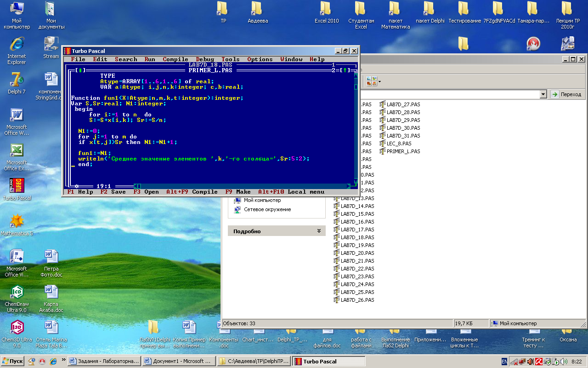588x368 pixels.
Task: Open the Compile menu
Action: (x=175, y=59)
